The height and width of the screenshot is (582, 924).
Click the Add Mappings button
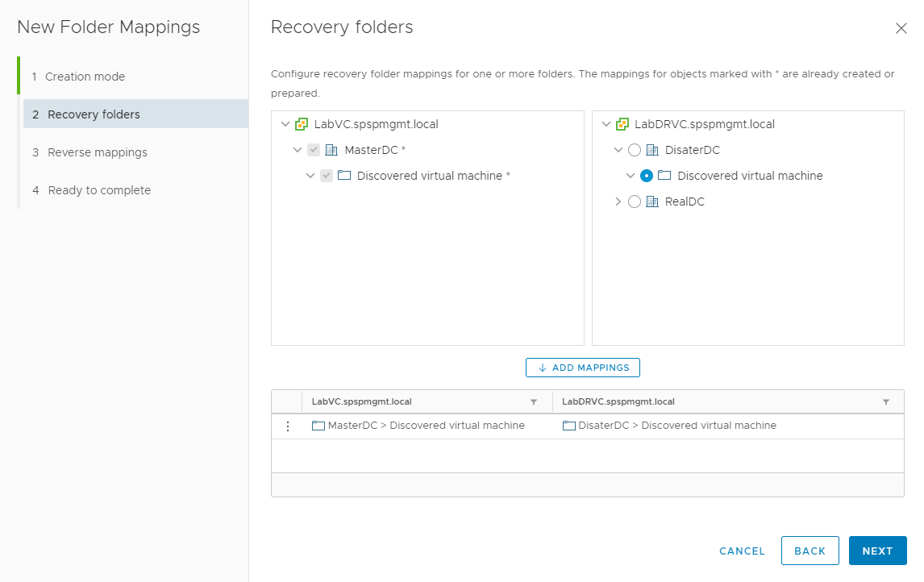[583, 368]
